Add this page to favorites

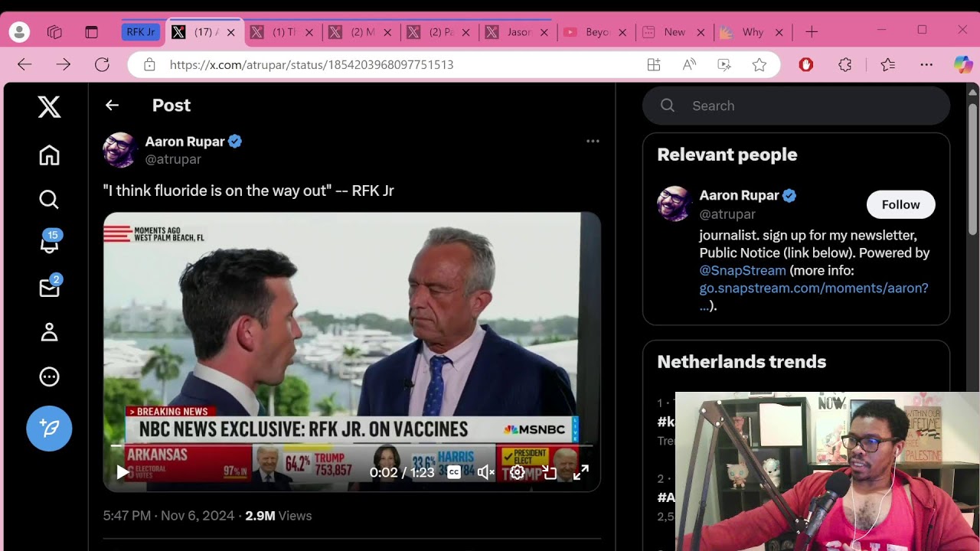click(x=759, y=65)
